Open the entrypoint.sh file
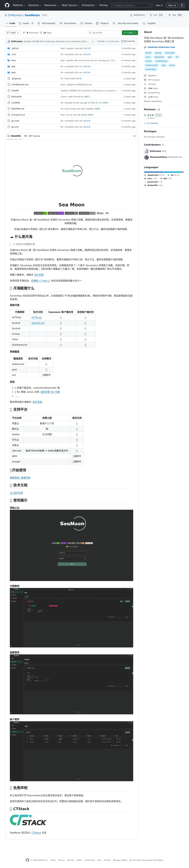 coord(18,115)
